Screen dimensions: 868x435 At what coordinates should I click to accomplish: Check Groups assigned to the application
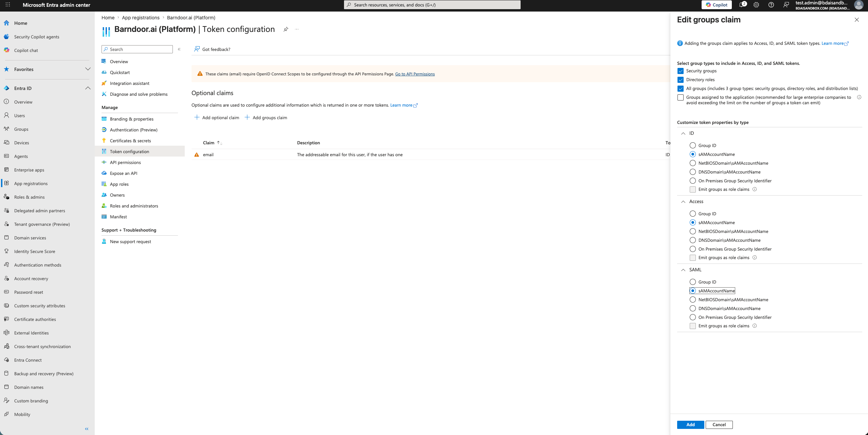pos(680,97)
